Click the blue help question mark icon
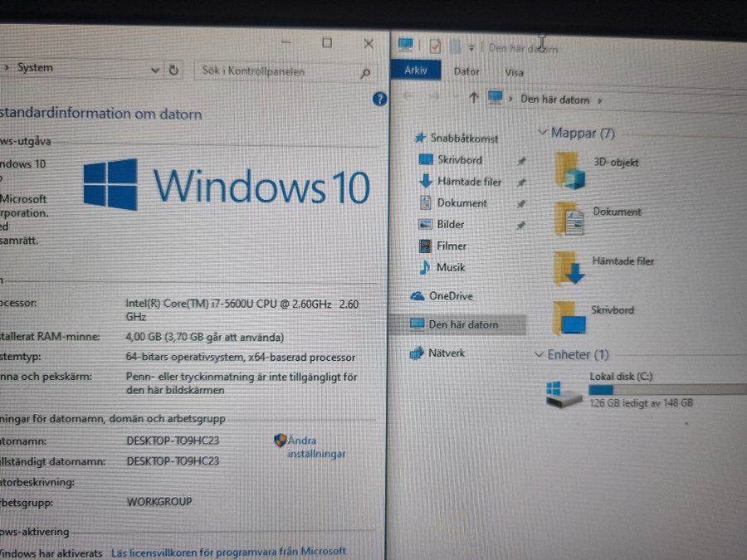The height and width of the screenshot is (560, 747). [x=379, y=100]
